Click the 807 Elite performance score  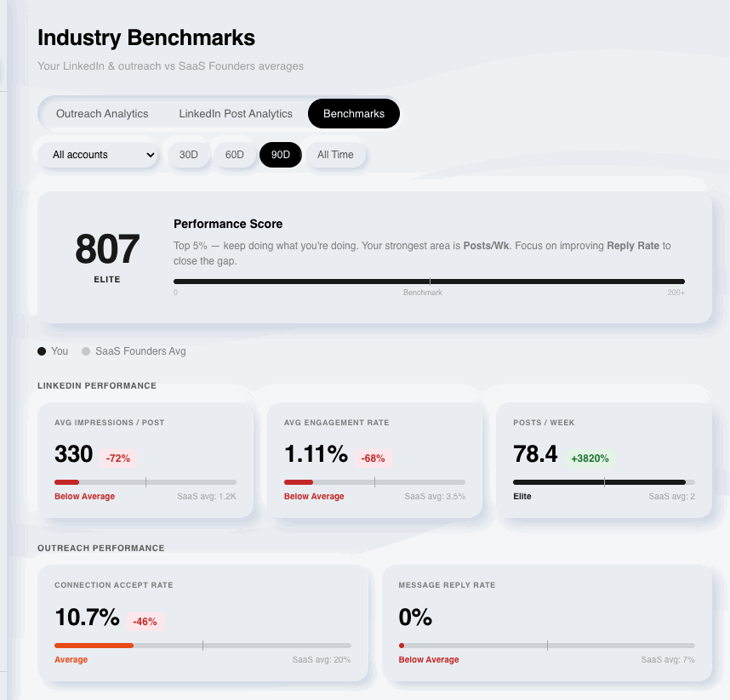(106, 249)
